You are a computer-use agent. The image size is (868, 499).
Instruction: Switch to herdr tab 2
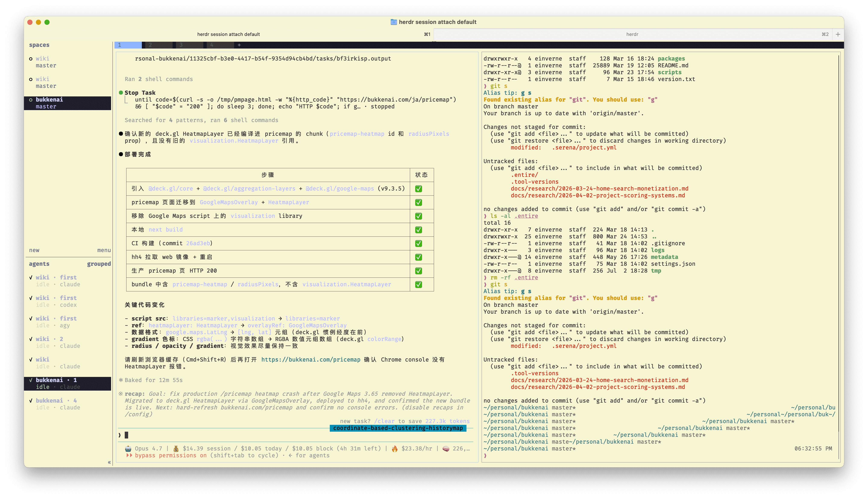pos(159,45)
